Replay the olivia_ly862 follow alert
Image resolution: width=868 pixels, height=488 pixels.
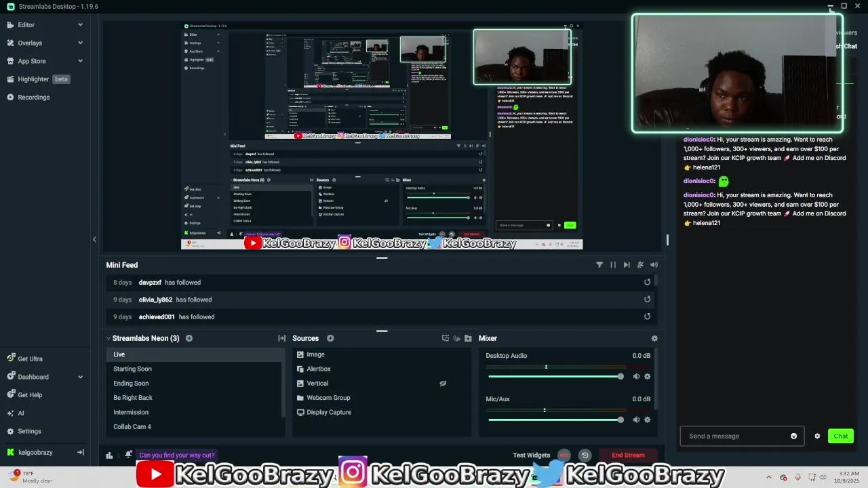tap(647, 299)
